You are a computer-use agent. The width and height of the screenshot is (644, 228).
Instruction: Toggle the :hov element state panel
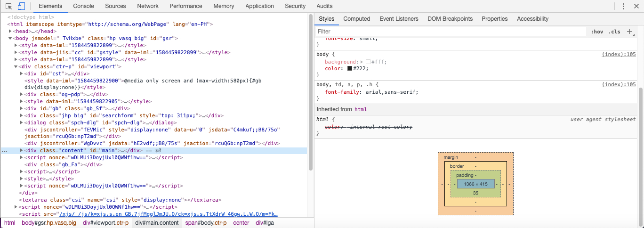coord(597,32)
